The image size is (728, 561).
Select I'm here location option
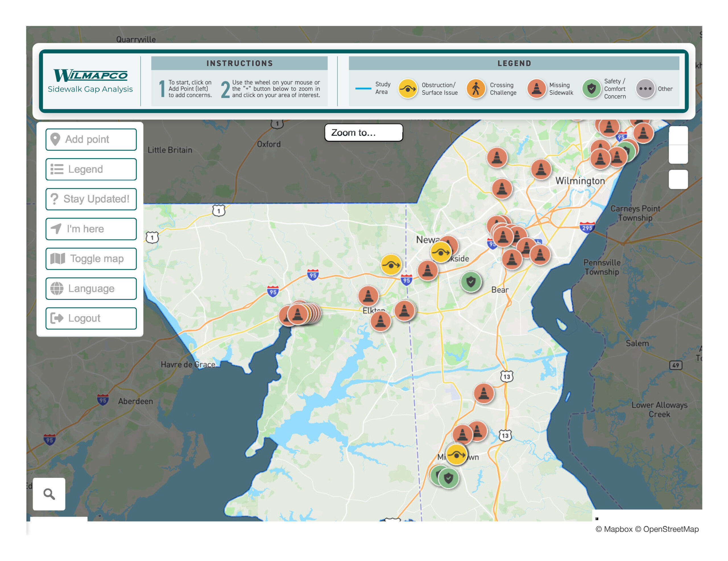pos(91,229)
